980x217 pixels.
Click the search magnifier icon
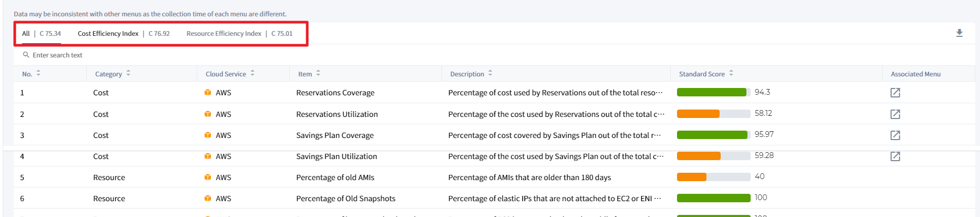click(26, 55)
